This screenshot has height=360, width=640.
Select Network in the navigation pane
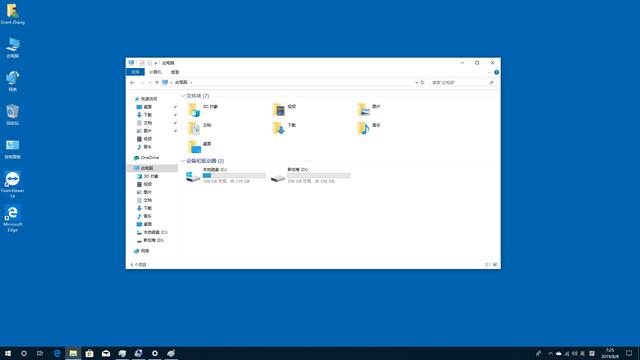[142, 251]
